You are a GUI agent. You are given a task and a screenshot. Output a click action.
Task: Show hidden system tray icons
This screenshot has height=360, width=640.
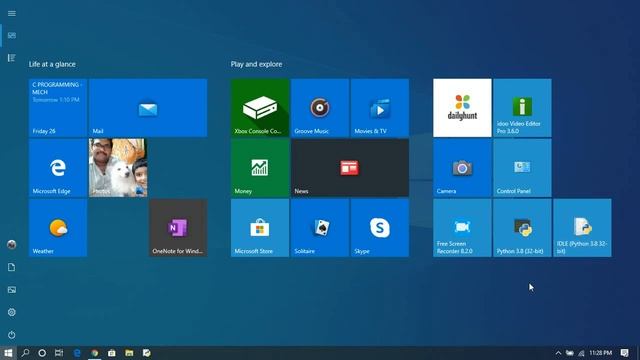[558, 353]
